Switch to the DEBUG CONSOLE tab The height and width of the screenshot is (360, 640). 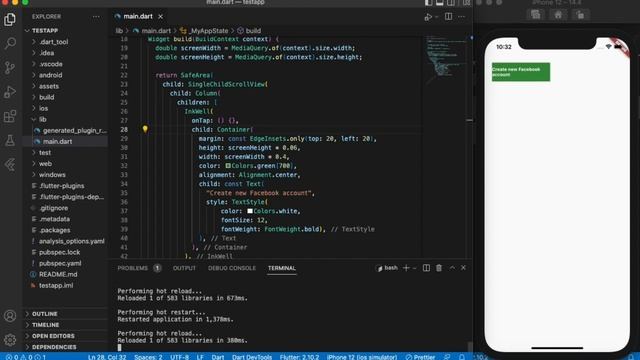[232, 268]
